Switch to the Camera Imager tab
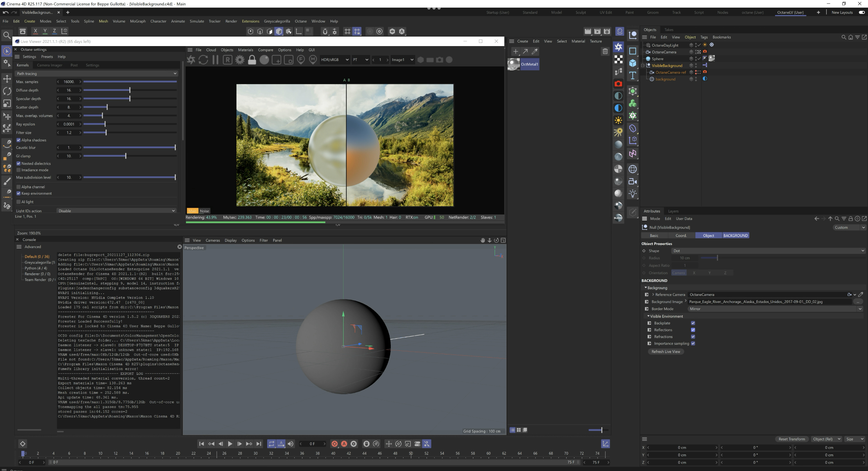868x471 pixels. tap(50, 65)
